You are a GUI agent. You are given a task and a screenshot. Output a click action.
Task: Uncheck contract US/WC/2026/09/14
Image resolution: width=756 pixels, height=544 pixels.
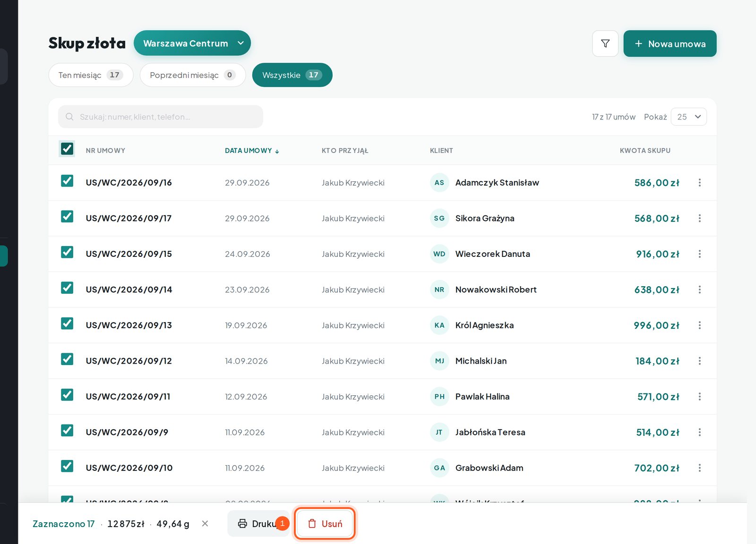(67, 288)
